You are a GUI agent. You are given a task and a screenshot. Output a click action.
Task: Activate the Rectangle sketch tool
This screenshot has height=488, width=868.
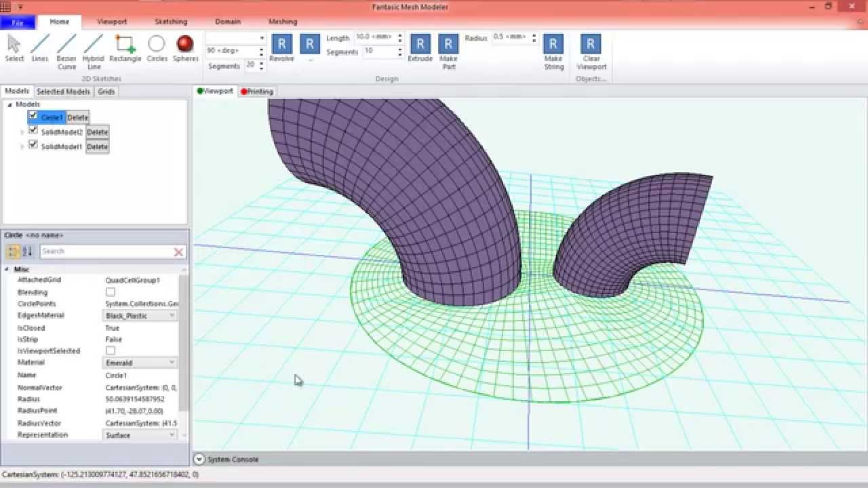coord(125,48)
